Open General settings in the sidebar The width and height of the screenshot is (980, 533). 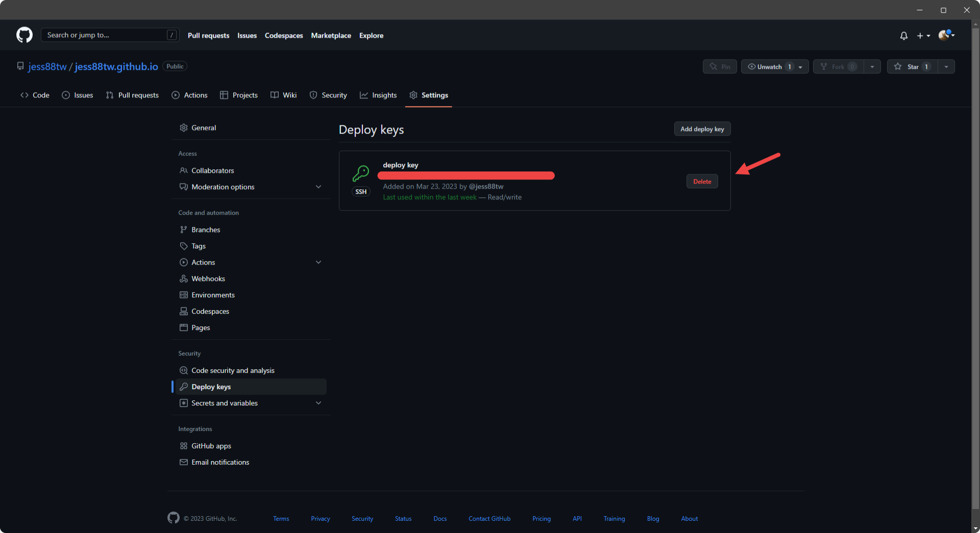pyautogui.click(x=251, y=128)
